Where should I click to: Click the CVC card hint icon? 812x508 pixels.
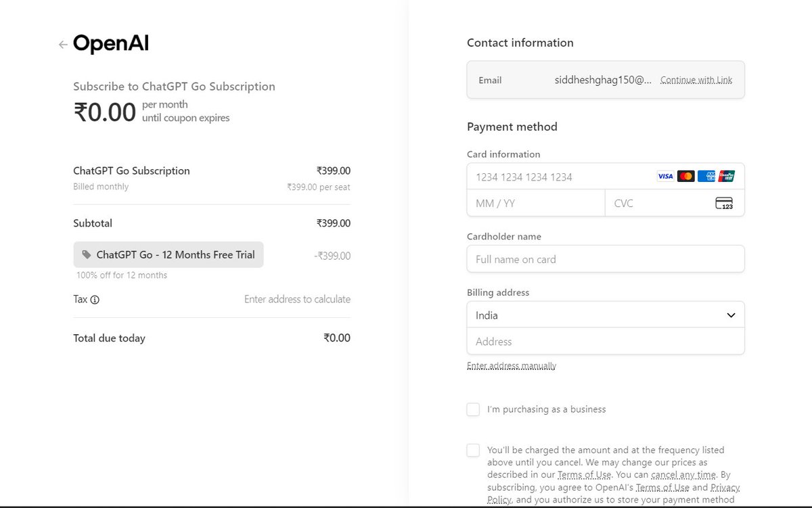tap(724, 203)
